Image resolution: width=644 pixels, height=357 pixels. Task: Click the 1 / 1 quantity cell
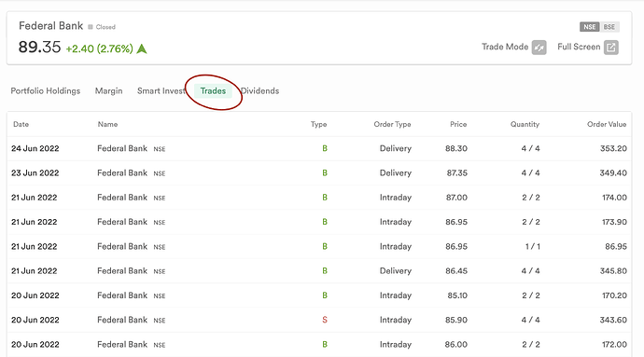[532, 247]
